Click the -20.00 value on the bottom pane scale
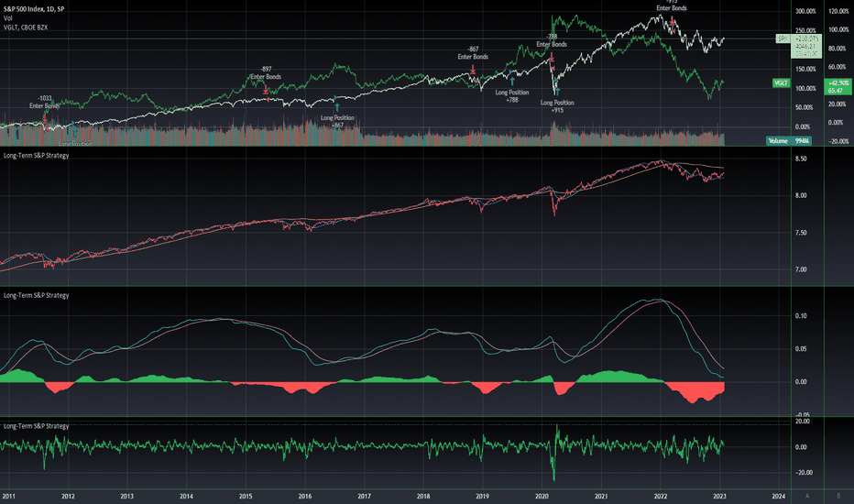 point(805,473)
